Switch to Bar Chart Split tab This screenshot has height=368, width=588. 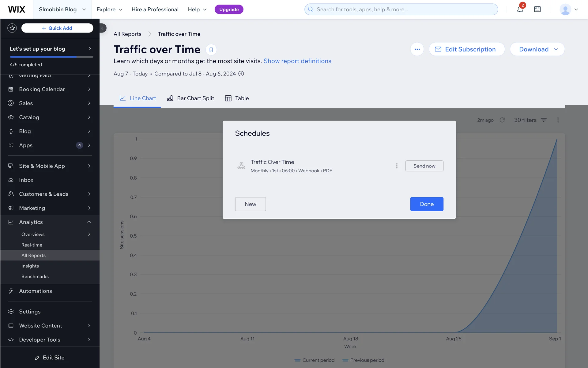click(x=190, y=98)
